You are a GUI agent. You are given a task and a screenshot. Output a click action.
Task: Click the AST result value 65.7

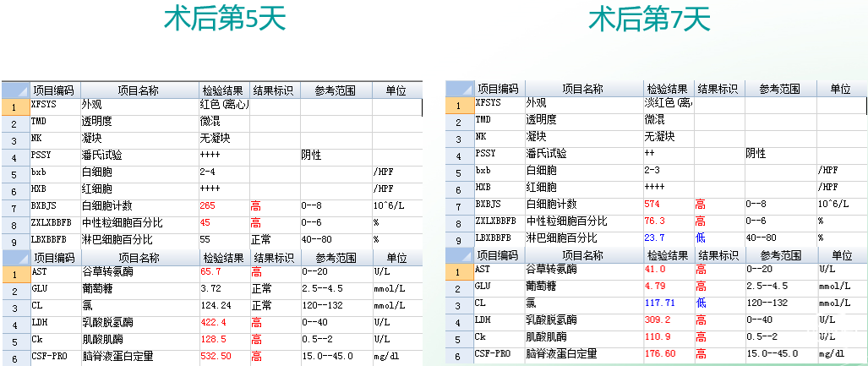pyautogui.click(x=210, y=272)
